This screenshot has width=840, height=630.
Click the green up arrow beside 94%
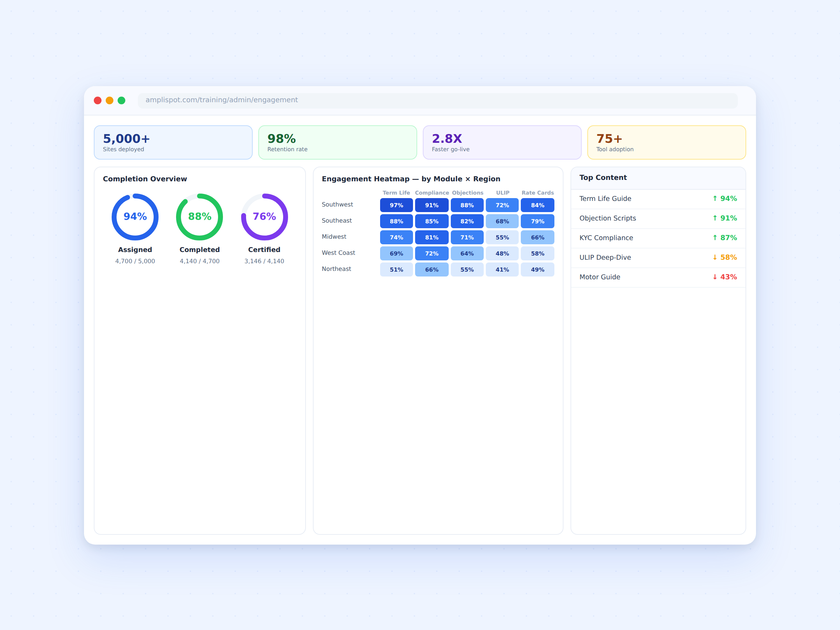715,198
